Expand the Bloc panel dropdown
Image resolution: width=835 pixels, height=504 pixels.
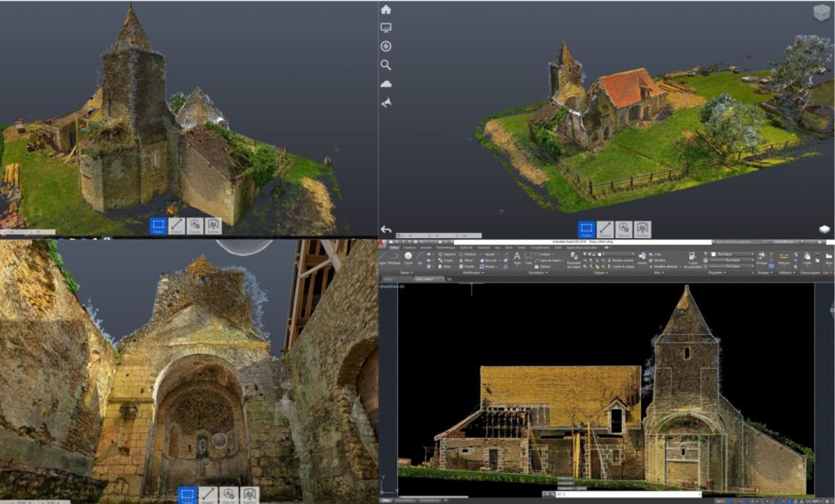tap(659, 272)
